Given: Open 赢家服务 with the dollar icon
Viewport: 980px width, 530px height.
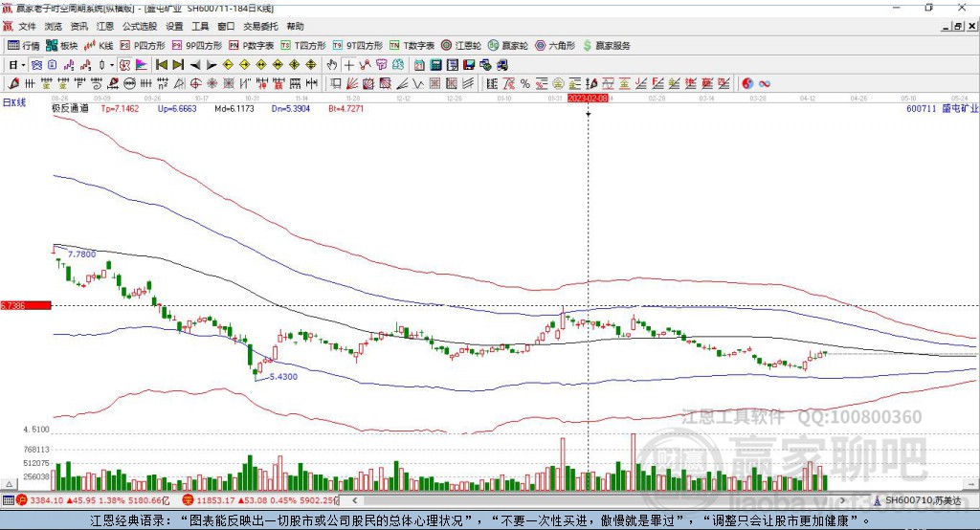Looking at the screenshot, I should (x=606, y=46).
